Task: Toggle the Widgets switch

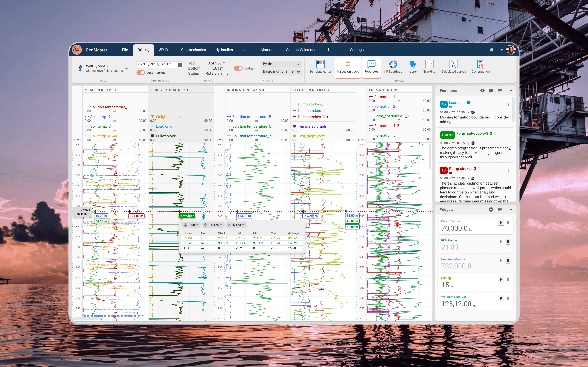Action: point(238,68)
